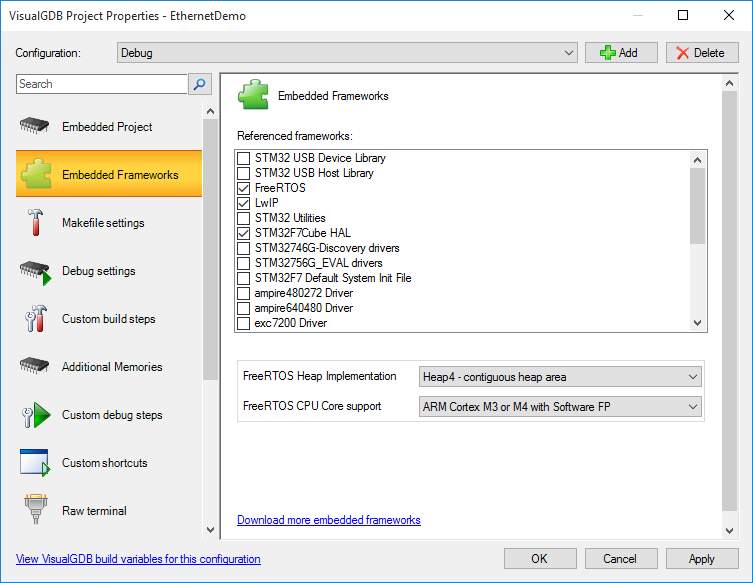Screen dimensions: 753x583
Task: Click the right panel scrollbar thumb
Action: click(x=729, y=301)
